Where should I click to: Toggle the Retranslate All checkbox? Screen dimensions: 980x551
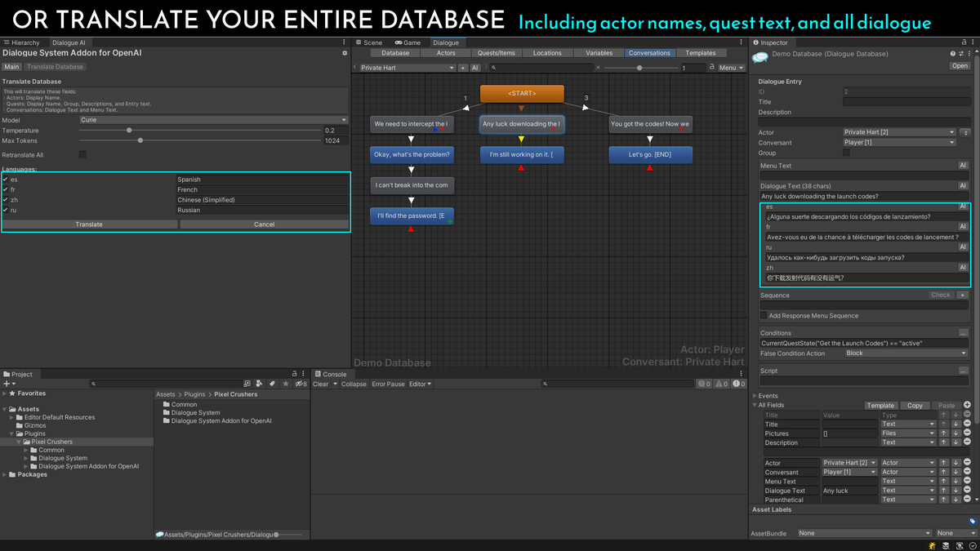[x=82, y=154]
